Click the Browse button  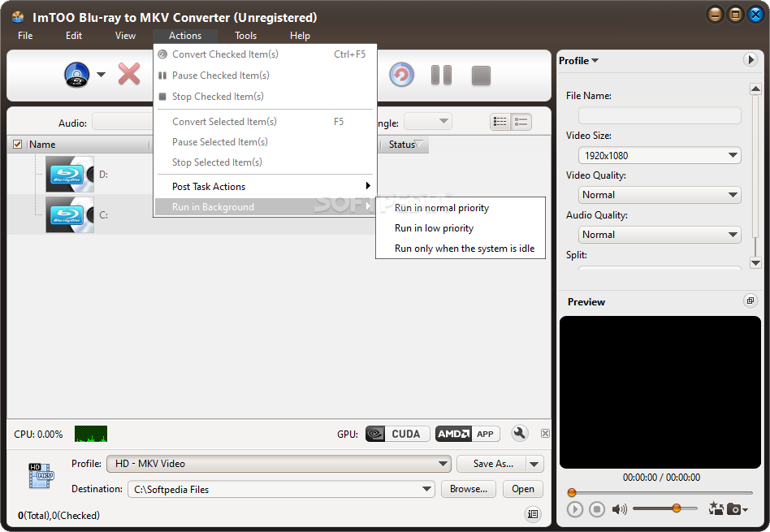[469, 489]
